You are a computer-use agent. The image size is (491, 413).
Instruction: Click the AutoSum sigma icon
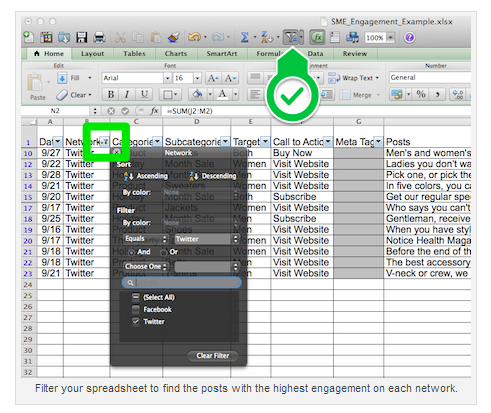point(245,37)
